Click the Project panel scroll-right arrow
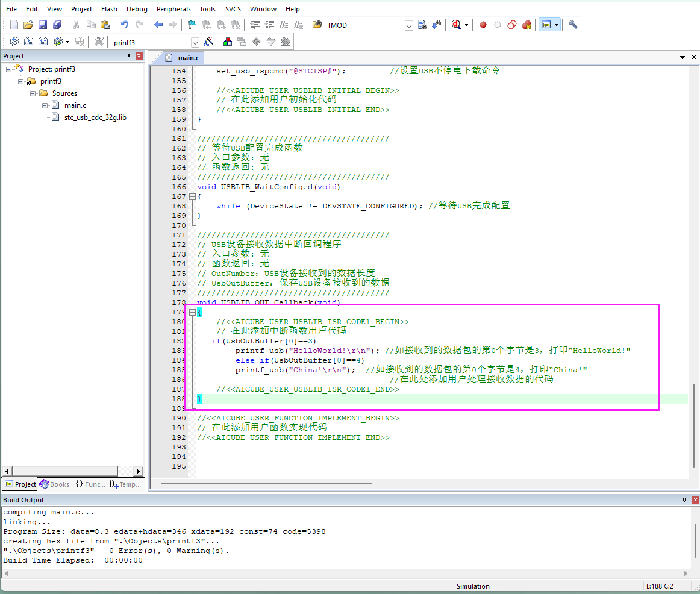This screenshot has height=594, width=700. (138, 471)
